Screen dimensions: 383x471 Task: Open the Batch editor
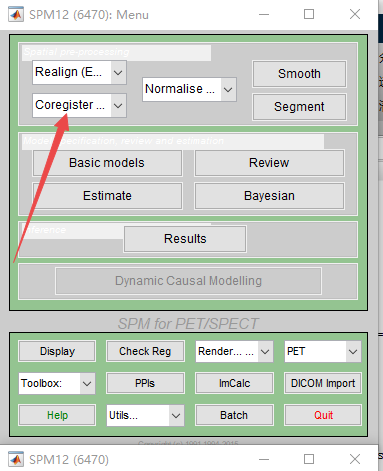(x=234, y=415)
